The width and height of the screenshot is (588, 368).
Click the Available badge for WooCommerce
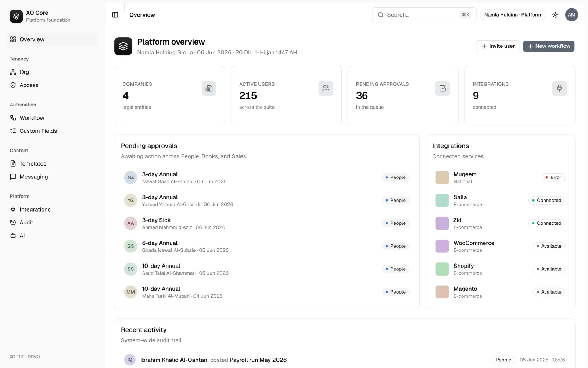[549, 246]
